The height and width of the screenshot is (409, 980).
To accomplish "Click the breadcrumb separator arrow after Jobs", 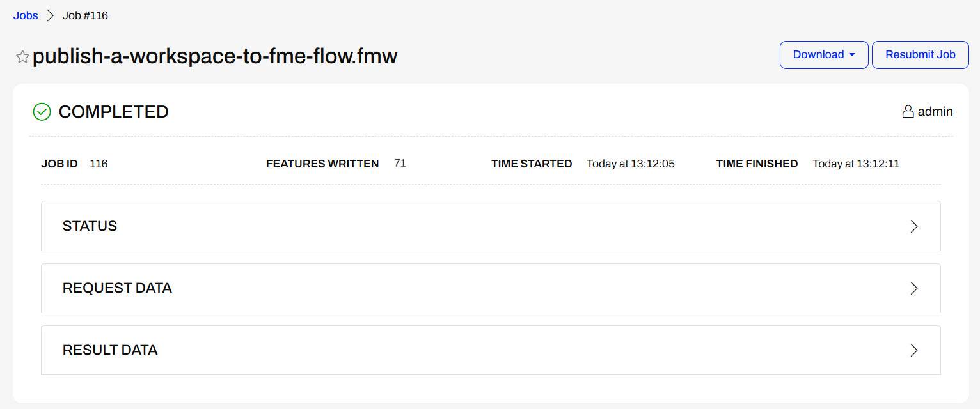I will [51, 16].
